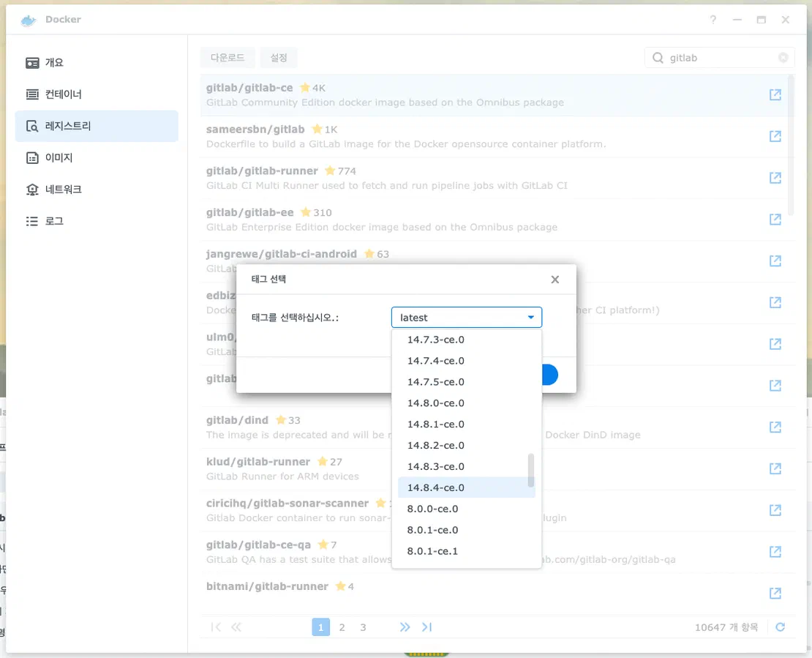Click the 다운로드 button

(228, 58)
